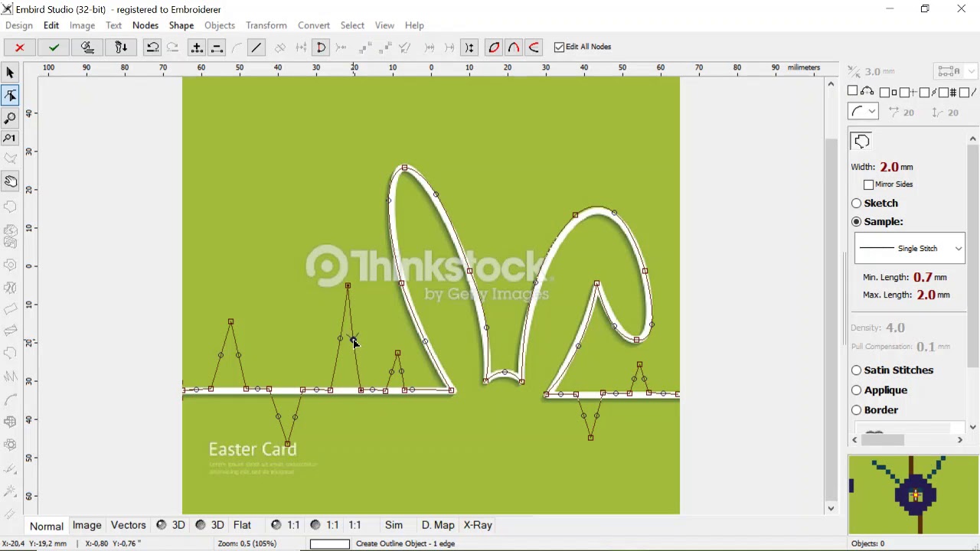Click the remove node minus icon

(217, 47)
